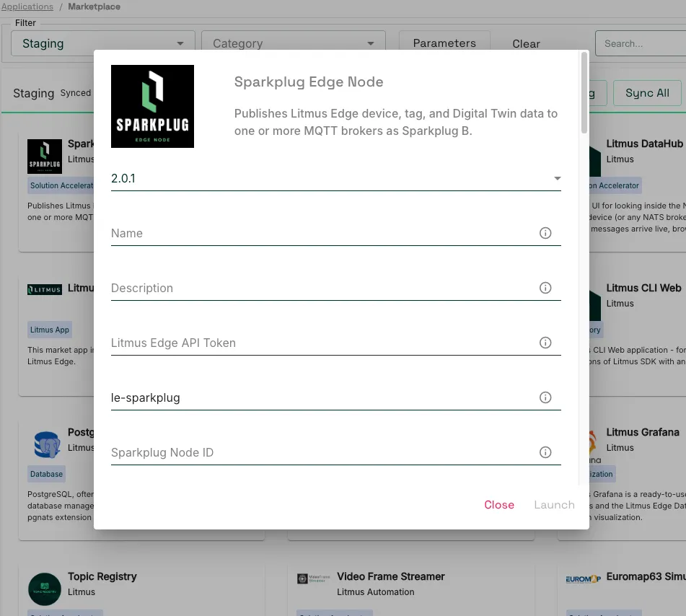Select the Staging tab heading
The image size is (686, 616).
coord(34,93)
